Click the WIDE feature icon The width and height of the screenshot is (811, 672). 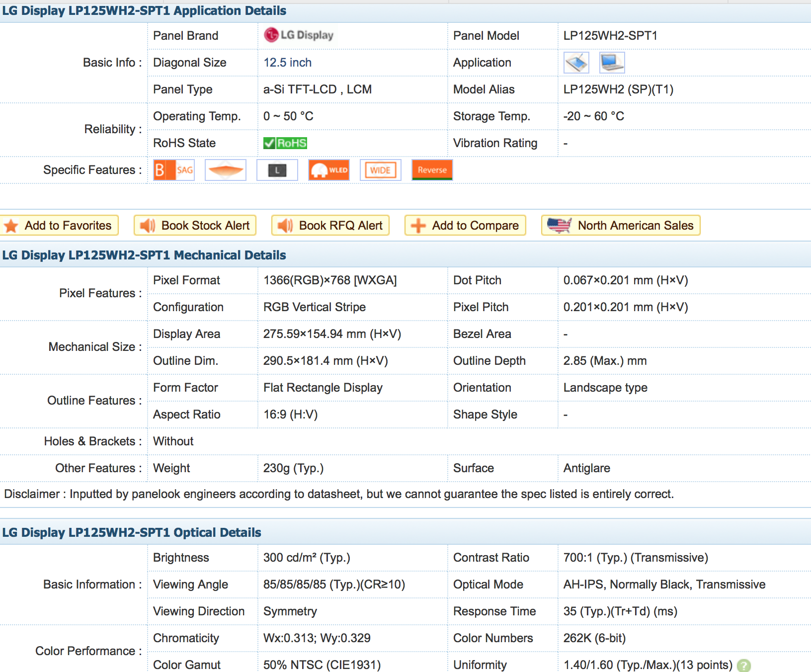(381, 170)
